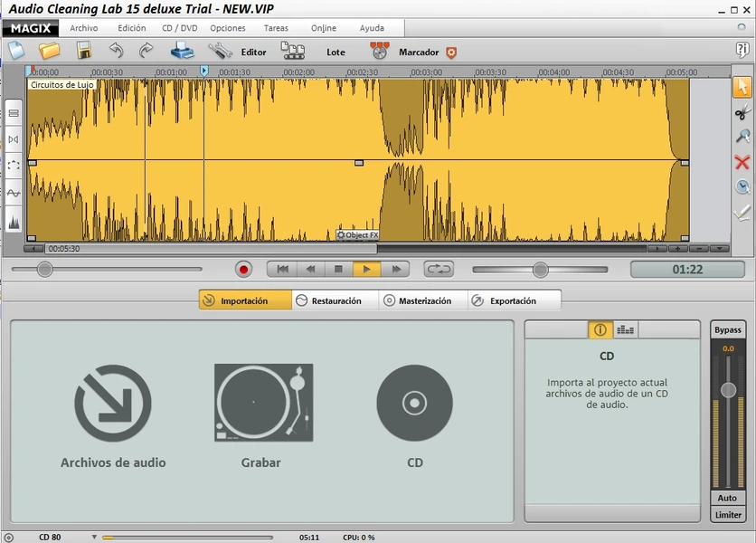Image resolution: width=756 pixels, height=543 pixels.
Task: Select the scissors cut tool
Action: point(742,112)
